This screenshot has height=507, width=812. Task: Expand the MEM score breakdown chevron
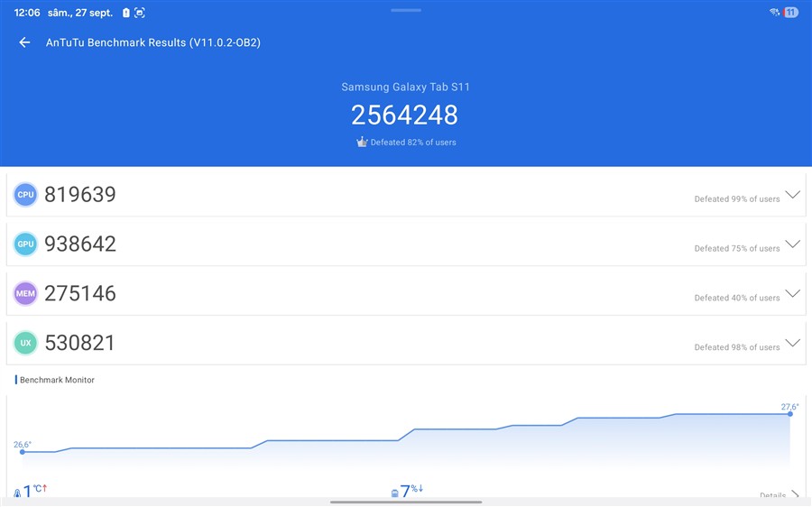tap(792, 293)
